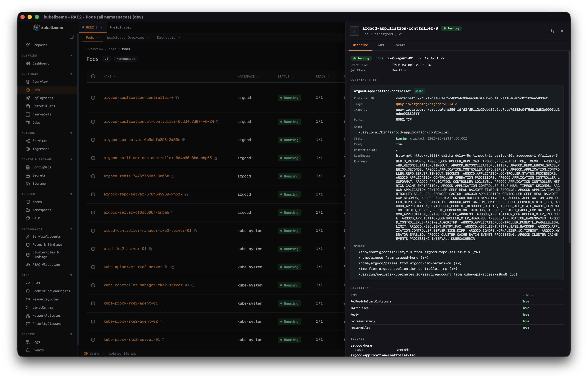The height and width of the screenshot is (380, 588).
Task: Click the Services share icon
Action: click(28, 141)
